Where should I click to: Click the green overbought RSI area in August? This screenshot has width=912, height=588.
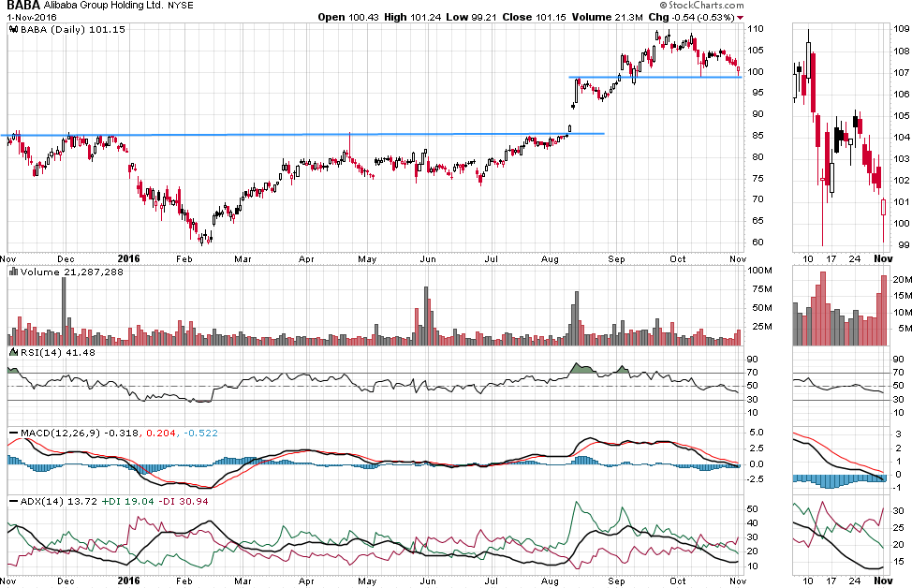[581, 368]
